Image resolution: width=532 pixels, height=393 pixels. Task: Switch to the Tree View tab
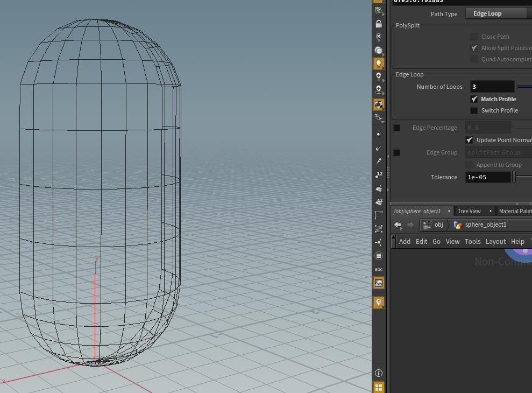469,211
